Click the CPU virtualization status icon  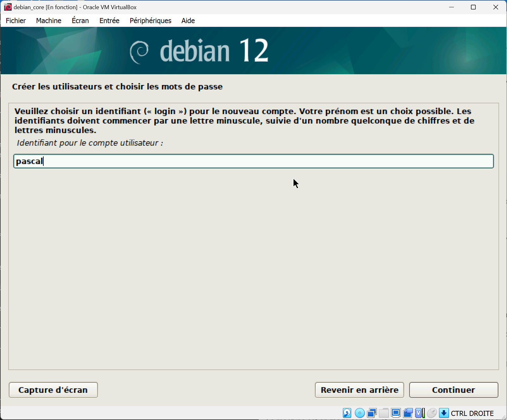(x=420, y=413)
